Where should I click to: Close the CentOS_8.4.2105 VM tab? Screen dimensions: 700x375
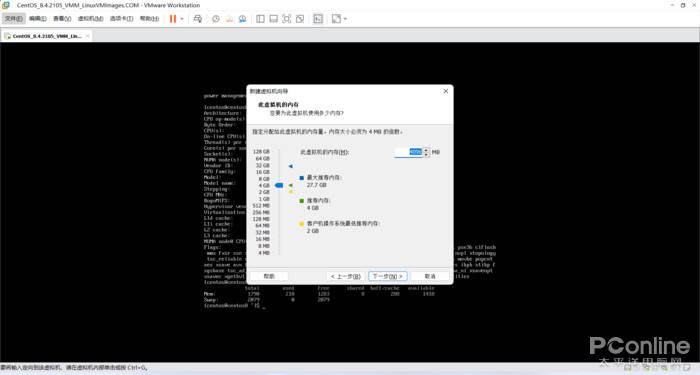[x=88, y=36]
